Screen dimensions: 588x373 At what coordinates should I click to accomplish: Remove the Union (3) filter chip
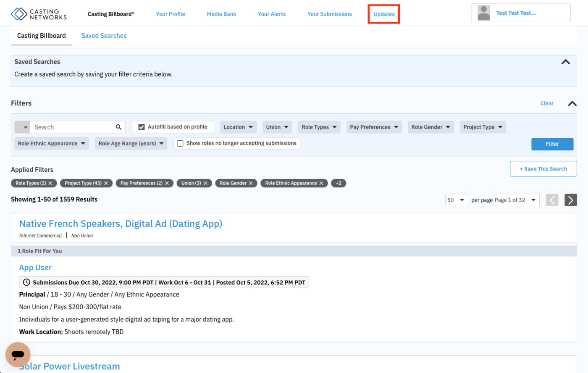(x=205, y=183)
